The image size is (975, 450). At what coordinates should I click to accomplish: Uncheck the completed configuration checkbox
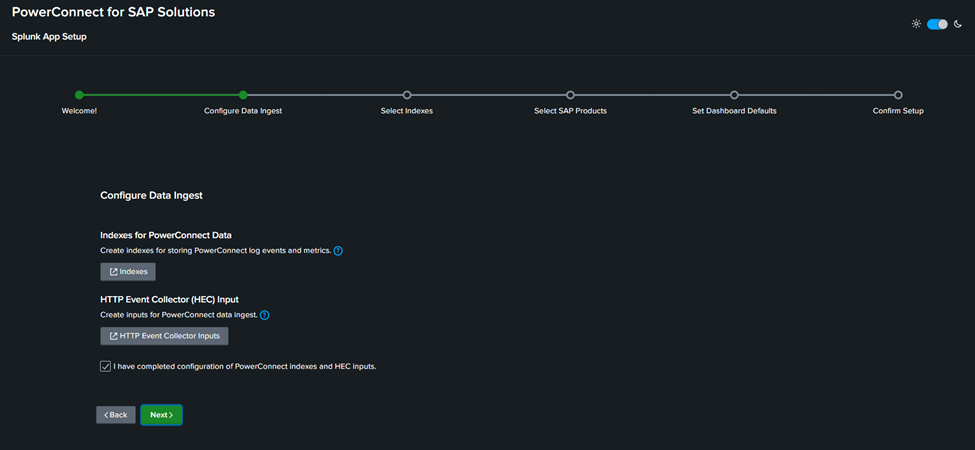106,367
